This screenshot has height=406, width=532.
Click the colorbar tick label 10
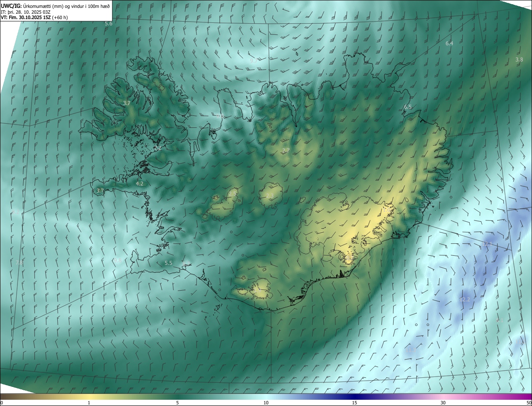point(266,403)
